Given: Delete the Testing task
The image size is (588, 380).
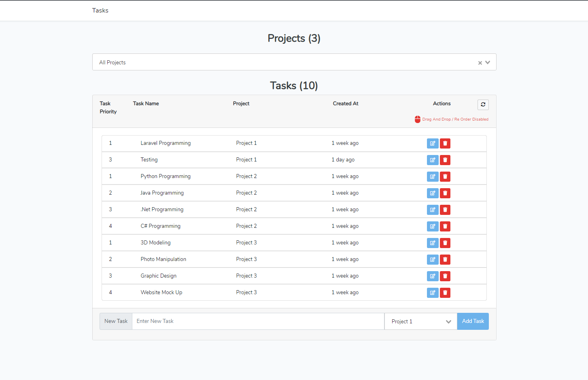Looking at the screenshot, I should (x=445, y=160).
